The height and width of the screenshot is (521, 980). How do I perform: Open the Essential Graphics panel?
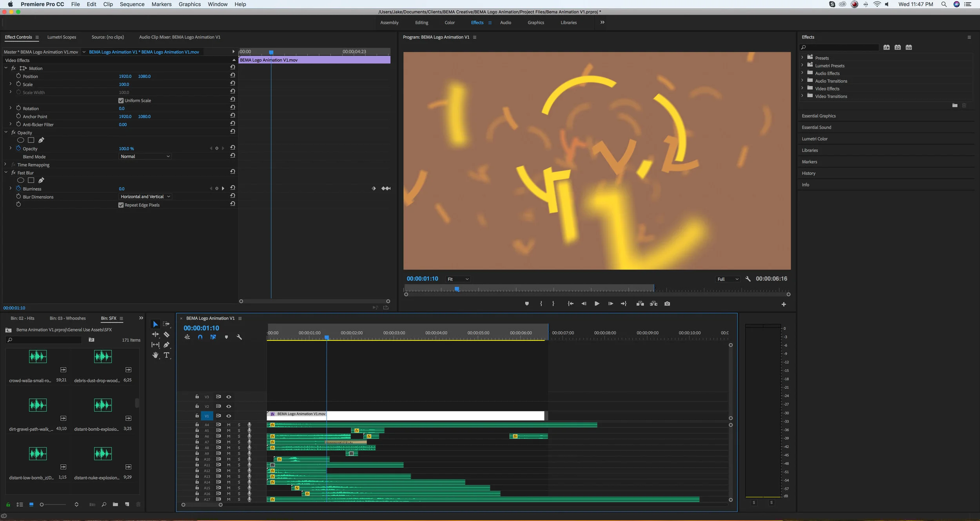818,116
